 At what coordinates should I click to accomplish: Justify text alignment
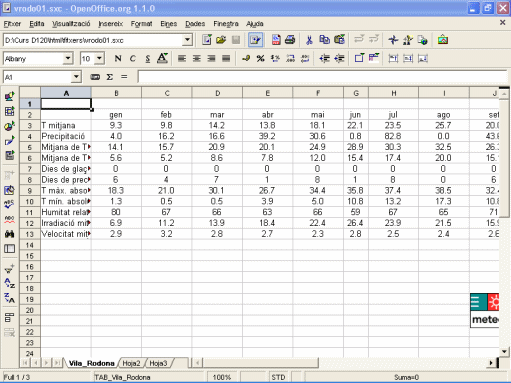[x=226, y=59]
